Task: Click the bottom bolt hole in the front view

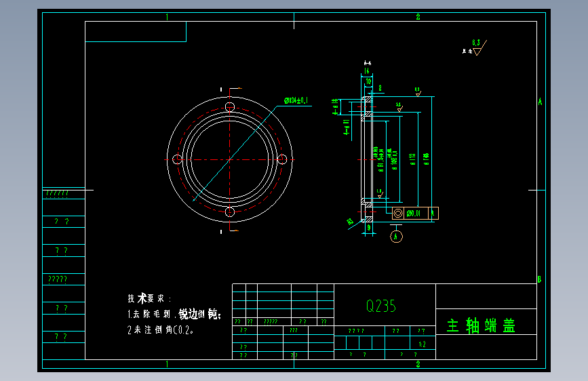Action: pyautogui.click(x=230, y=212)
